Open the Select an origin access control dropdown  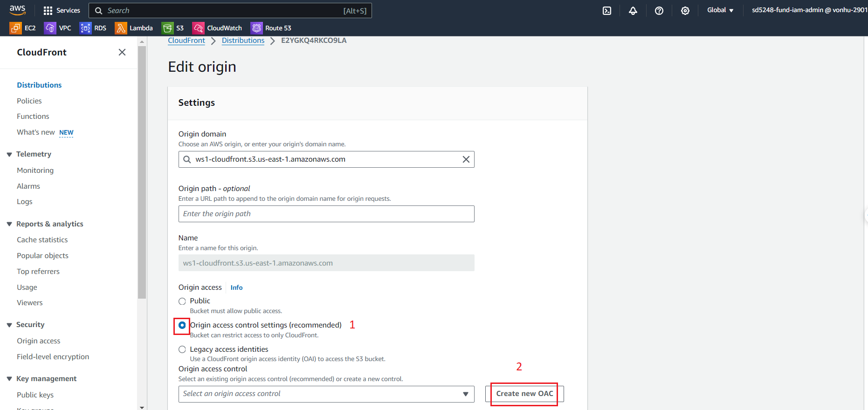pos(326,394)
